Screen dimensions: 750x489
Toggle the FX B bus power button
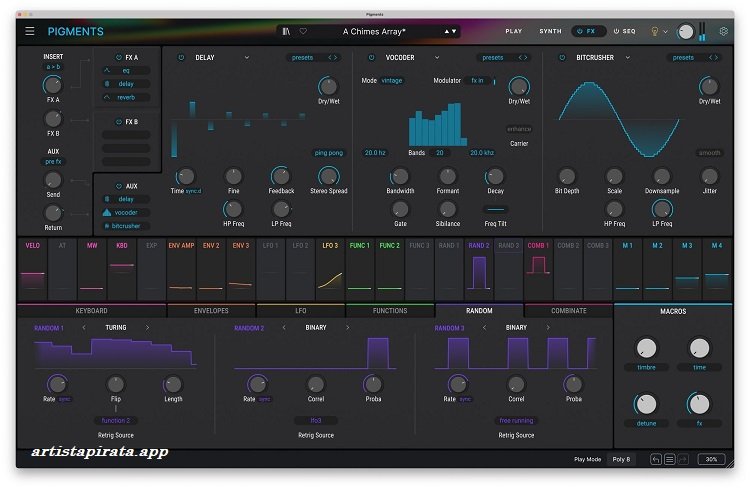point(119,122)
